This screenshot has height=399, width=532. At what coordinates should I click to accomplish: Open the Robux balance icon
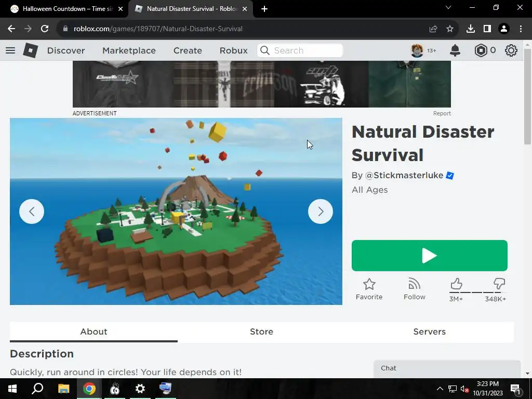click(x=481, y=50)
